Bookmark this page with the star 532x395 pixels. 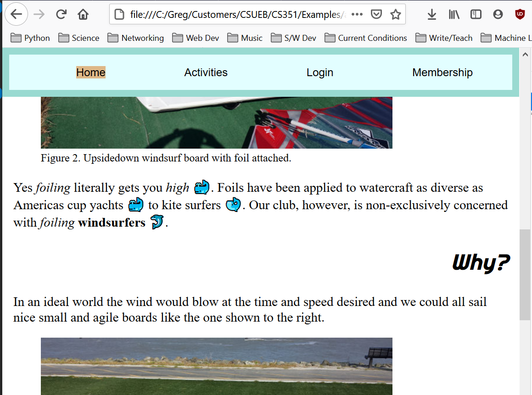coord(395,14)
